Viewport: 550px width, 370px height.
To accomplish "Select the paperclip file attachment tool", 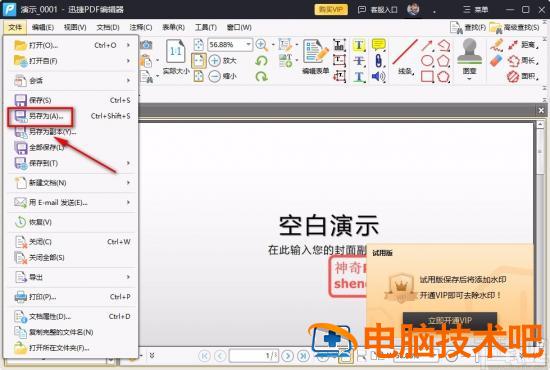I will pyautogui.click(x=378, y=61).
